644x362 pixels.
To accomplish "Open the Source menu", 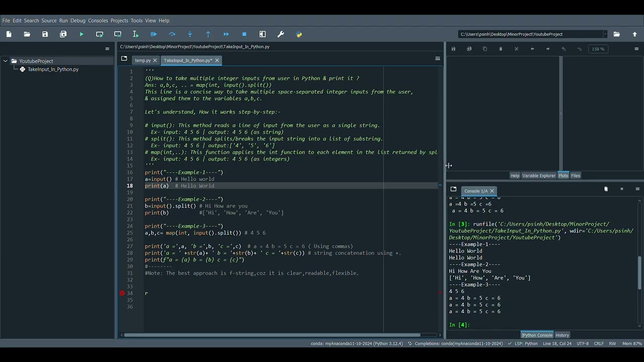I will [x=49, y=21].
